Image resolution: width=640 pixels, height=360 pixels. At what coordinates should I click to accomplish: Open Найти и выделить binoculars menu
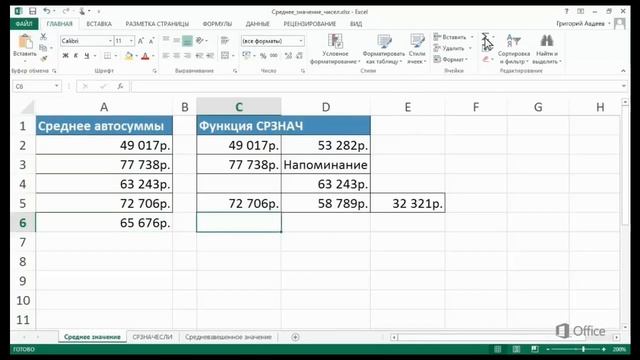coord(547,49)
